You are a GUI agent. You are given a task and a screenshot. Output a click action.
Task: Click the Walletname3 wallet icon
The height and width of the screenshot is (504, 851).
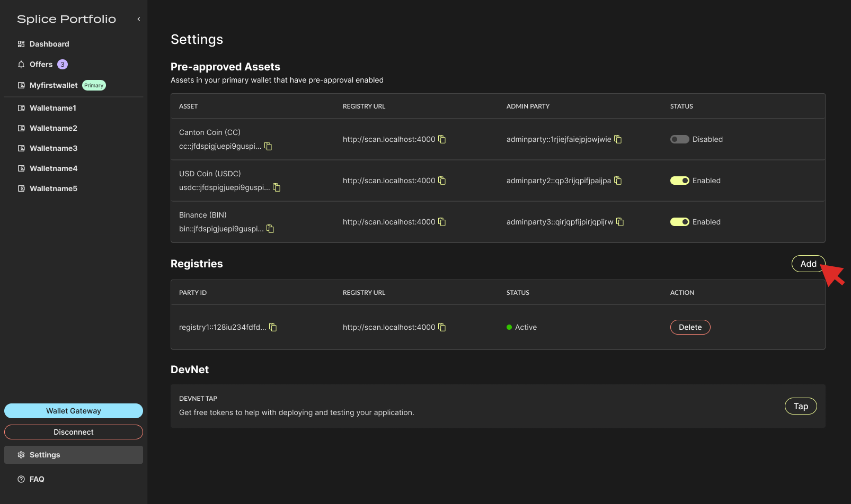point(21,148)
